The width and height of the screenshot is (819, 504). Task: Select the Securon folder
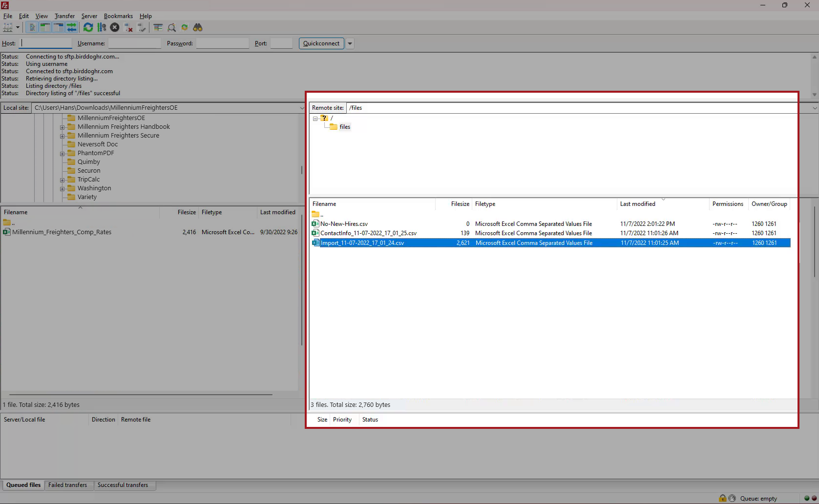pos(89,170)
